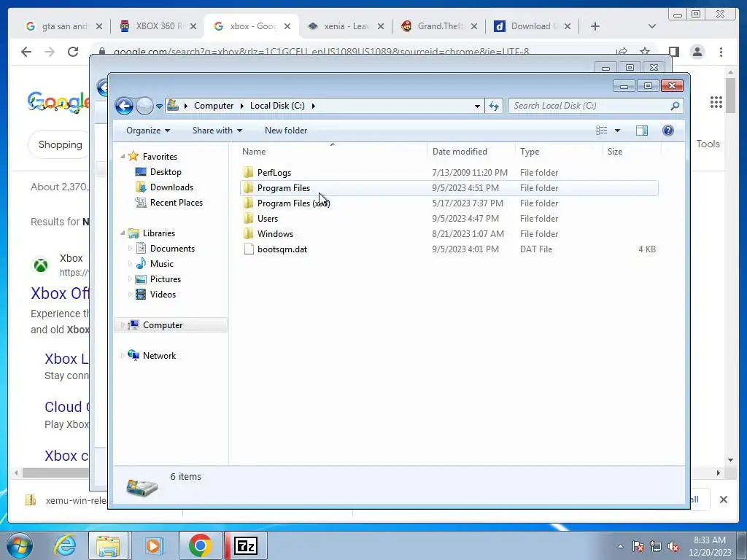
Task: Expand the Documents library node
Action: (130, 248)
